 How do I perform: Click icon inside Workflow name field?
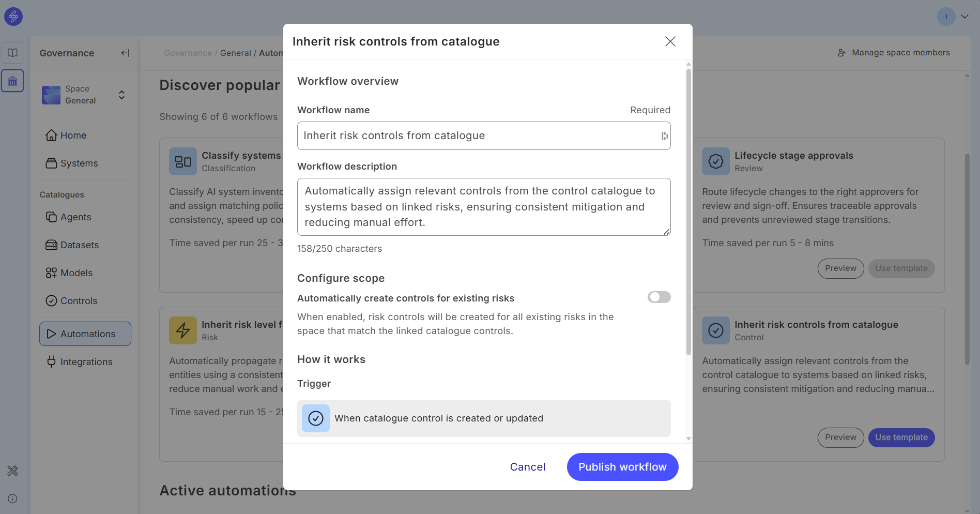[664, 136]
